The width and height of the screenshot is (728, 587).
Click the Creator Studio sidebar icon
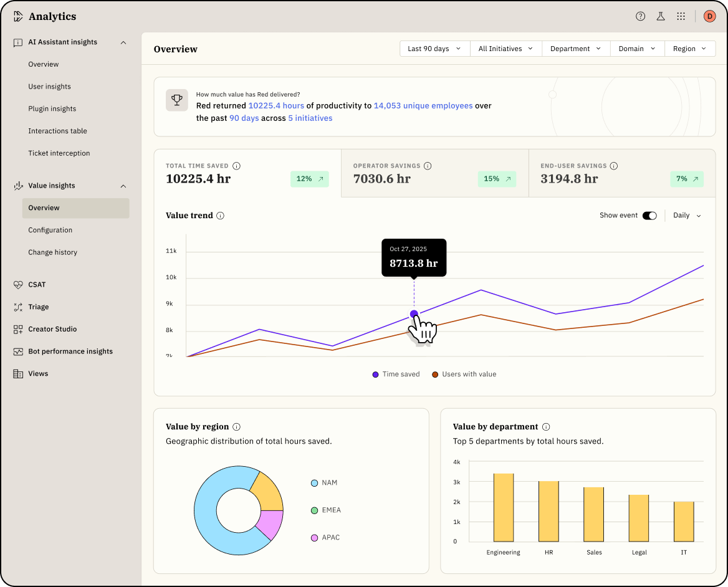pos(18,329)
